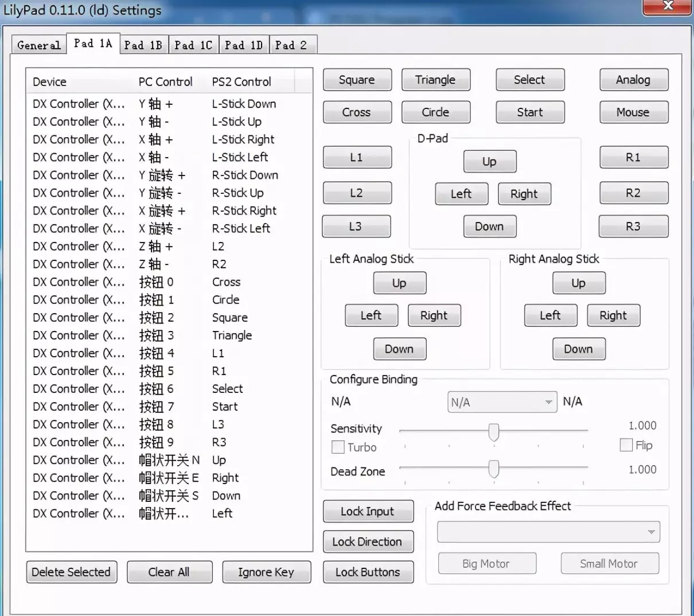Select the row bound to R3
The height and width of the screenshot is (616, 694).
coord(169,442)
